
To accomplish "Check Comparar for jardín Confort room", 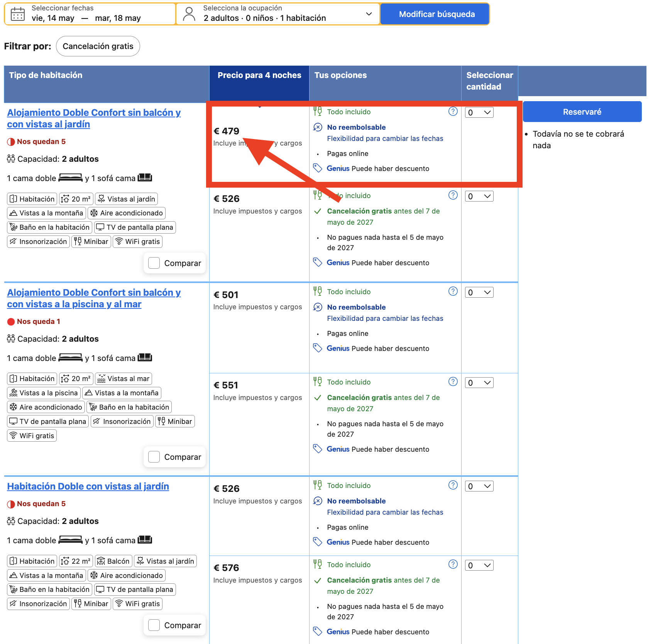I will (154, 263).
